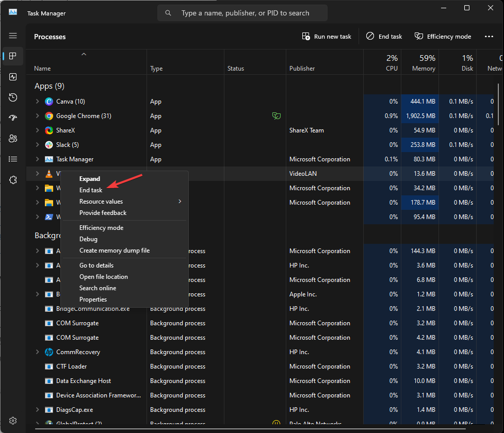Screen dimensions: 504x433
Task: Choose End task in the context menu
Action: click(91, 190)
